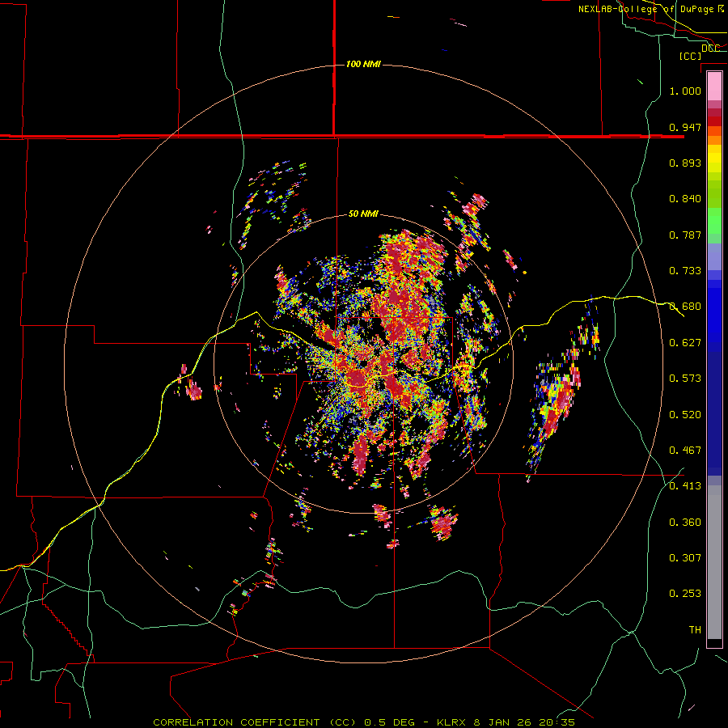Select the 0.840 legend value
Screen dimensions: 728x728
pyautogui.click(x=685, y=199)
